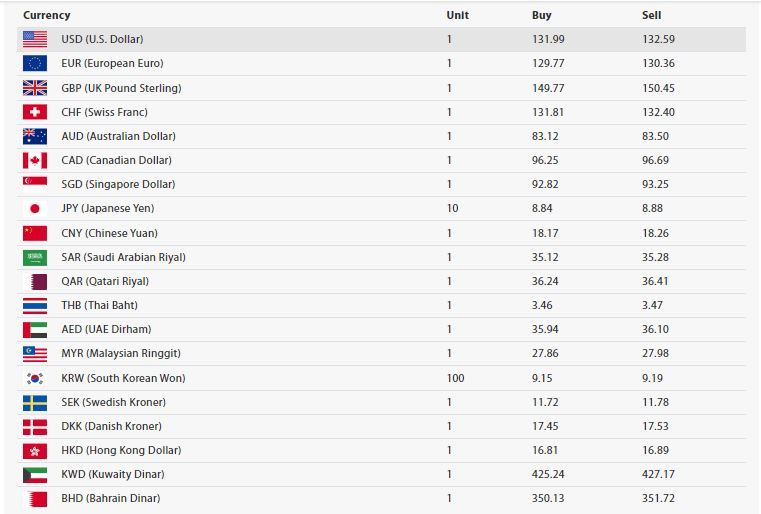Viewport: 761px width, 514px height.
Task: Select the USD (U.S. Dollar) row label
Action: (102, 39)
